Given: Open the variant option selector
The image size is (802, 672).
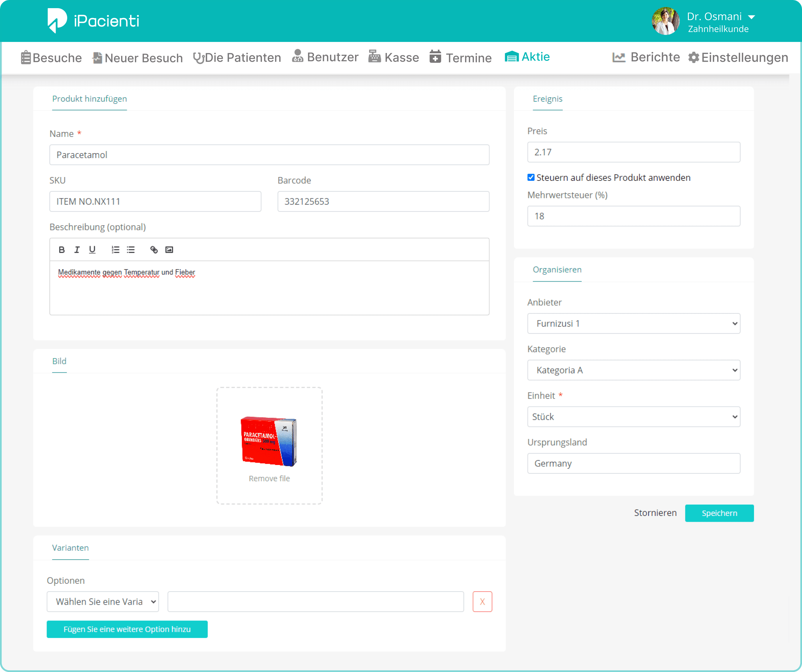Looking at the screenshot, I should point(103,602).
